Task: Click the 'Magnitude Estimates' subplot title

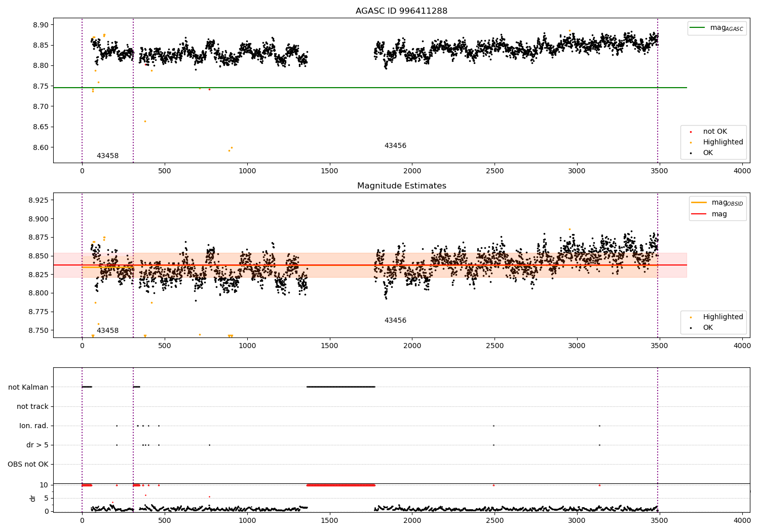Action: (x=401, y=186)
